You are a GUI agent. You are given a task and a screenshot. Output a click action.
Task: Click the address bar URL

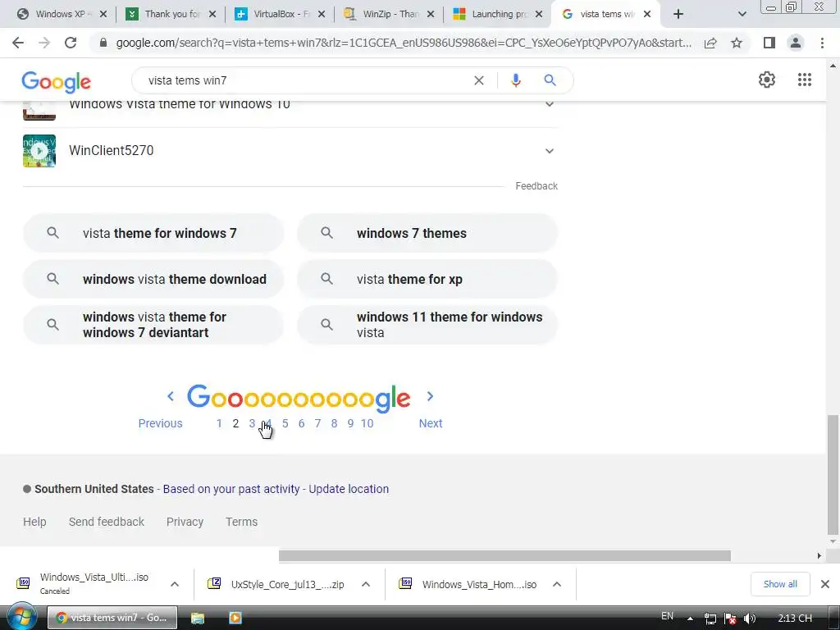403,43
